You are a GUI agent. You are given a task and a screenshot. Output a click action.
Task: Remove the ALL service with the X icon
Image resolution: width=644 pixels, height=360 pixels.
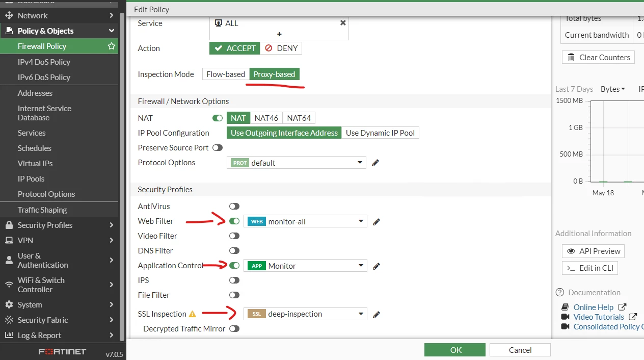(x=343, y=23)
